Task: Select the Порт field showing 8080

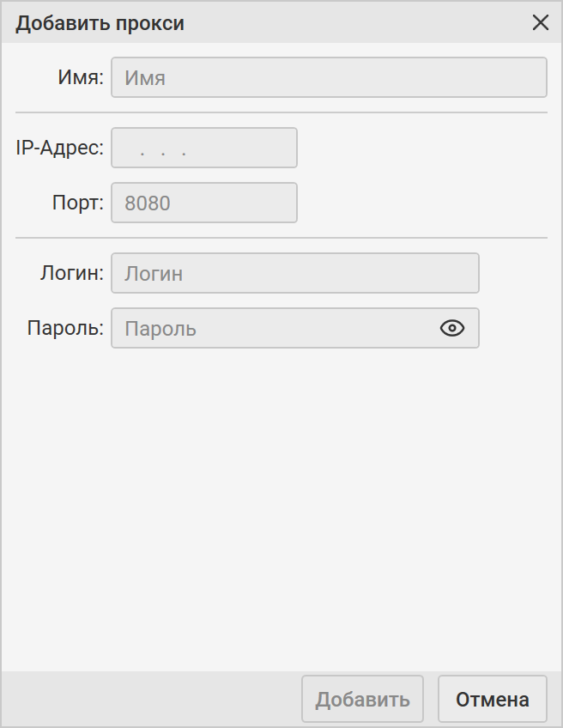Action: click(204, 203)
